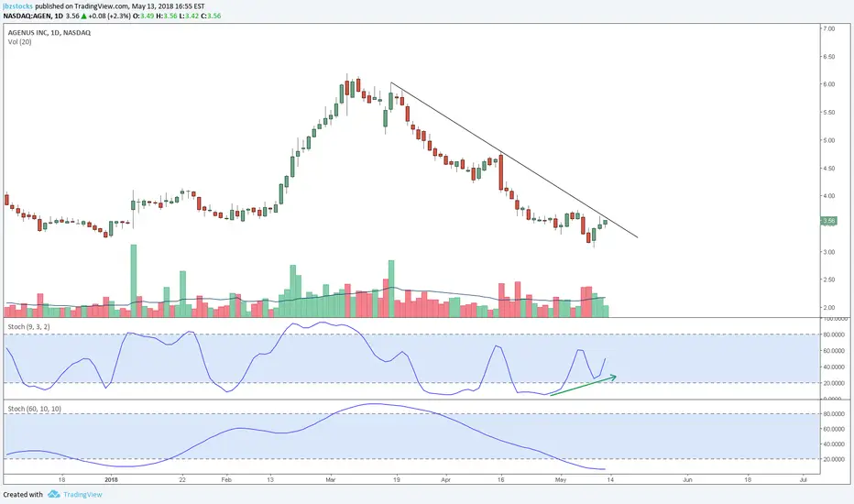
Task: Click the 5.50 price axis label
Action: point(829,112)
